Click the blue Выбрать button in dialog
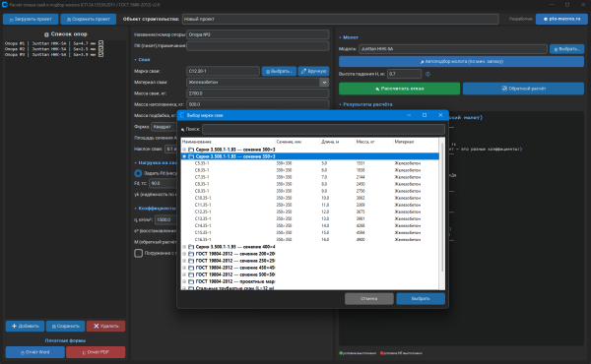Viewport: 591px width, 364px height. (x=421, y=298)
